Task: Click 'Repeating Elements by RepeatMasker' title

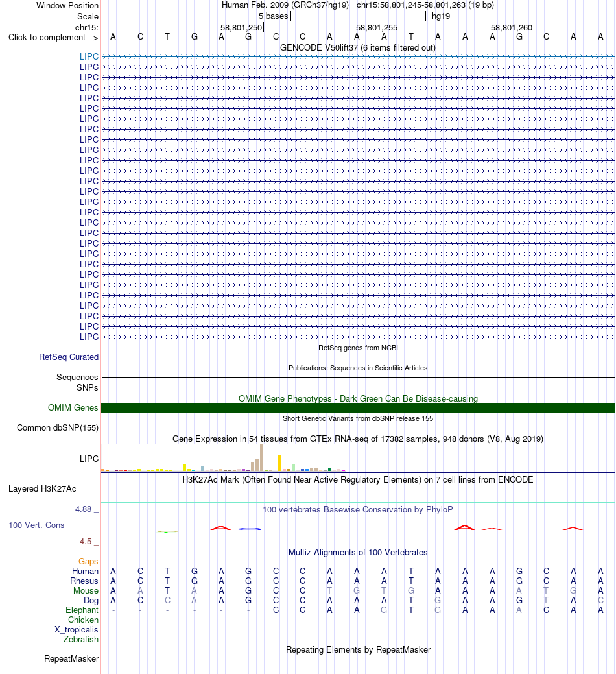Action: pyautogui.click(x=358, y=650)
